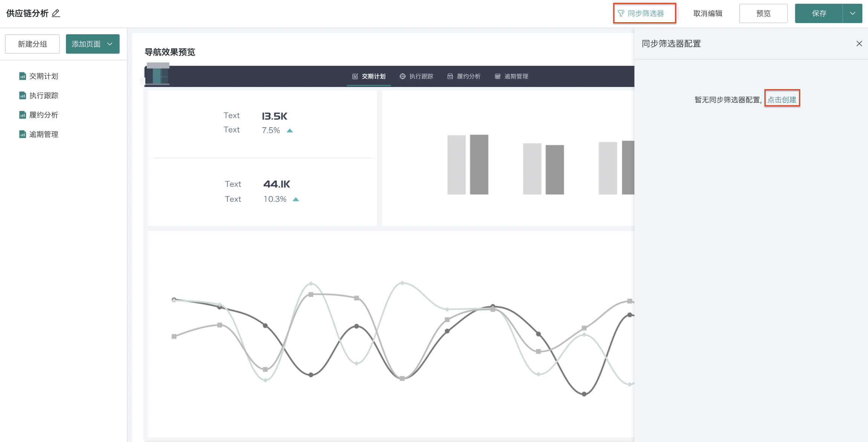Click the chart icon beside 逾期管理 in sidebar

tap(23, 134)
